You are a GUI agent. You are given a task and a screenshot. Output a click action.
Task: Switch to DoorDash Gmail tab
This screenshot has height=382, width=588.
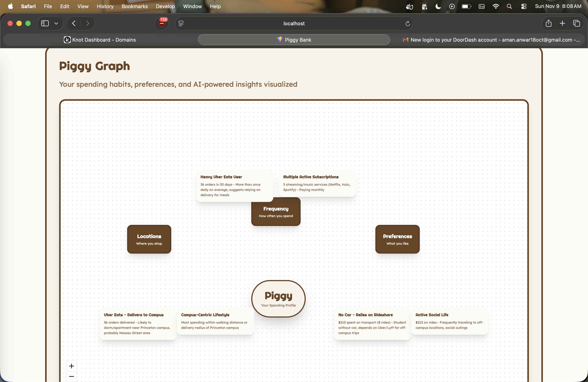pos(491,40)
